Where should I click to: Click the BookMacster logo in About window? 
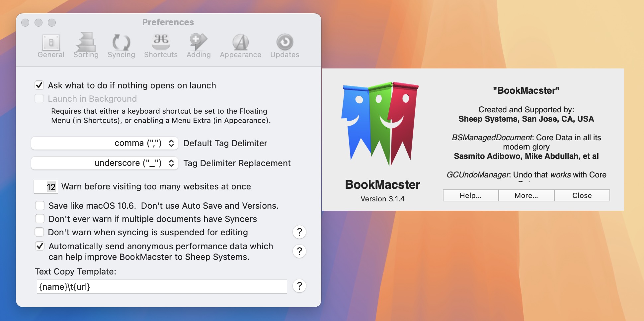(380, 124)
